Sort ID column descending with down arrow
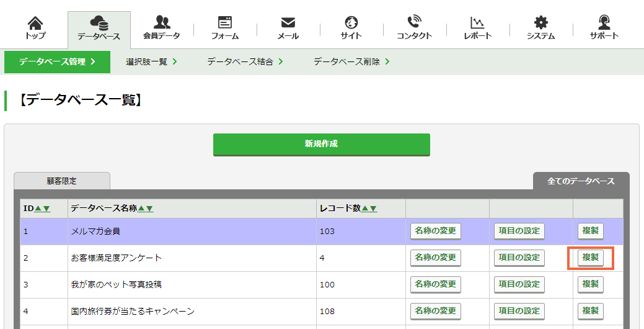Image resolution: width=644 pixels, height=329 pixels. [46, 209]
